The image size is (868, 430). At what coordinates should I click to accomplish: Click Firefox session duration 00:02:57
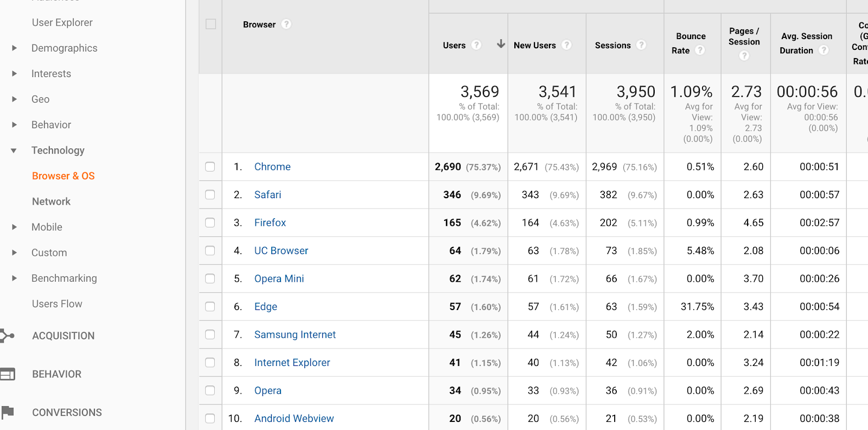(x=819, y=223)
